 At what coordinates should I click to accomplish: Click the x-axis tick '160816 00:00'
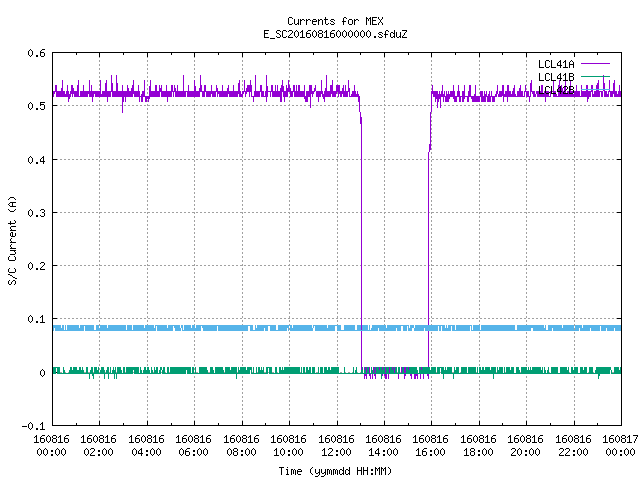(51, 446)
